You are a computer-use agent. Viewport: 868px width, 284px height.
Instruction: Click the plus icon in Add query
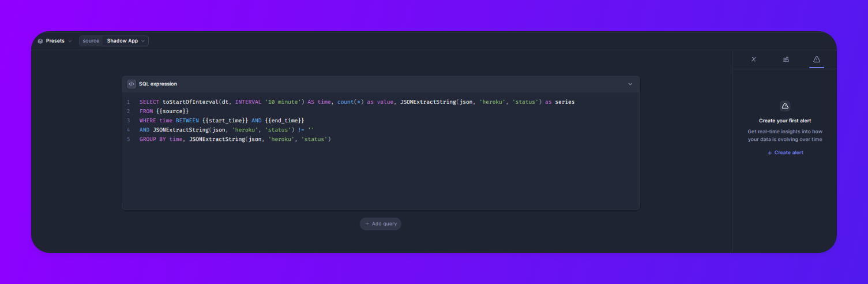pyautogui.click(x=367, y=223)
